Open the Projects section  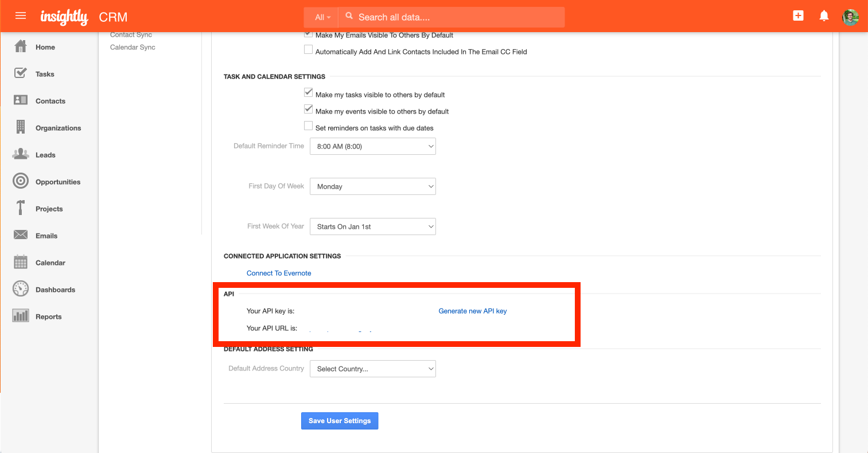[x=49, y=208]
